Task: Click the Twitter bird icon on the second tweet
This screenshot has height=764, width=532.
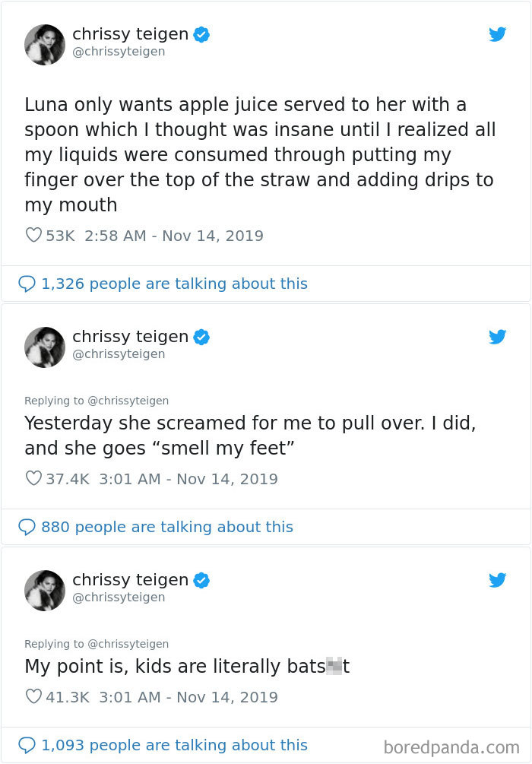Action: pos(498,337)
